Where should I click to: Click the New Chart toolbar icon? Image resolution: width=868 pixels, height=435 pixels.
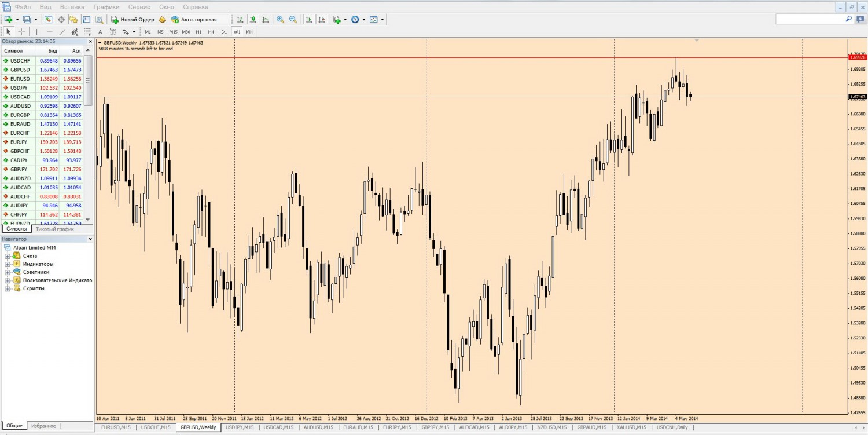coord(8,19)
